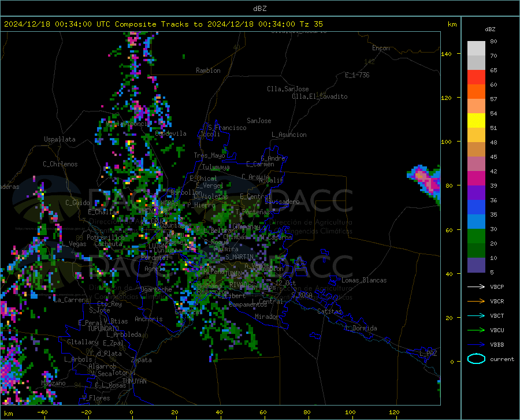Click the E_1-736 map label

[357, 75]
